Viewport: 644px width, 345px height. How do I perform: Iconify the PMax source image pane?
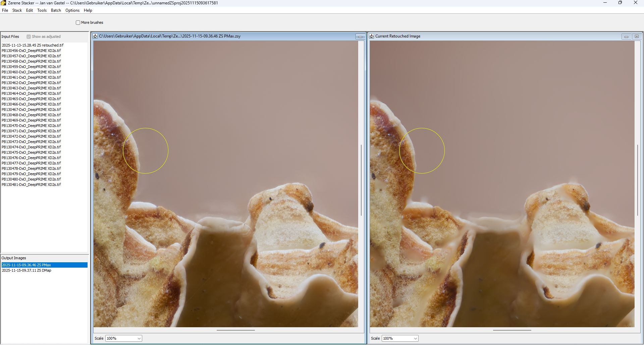coord(360,37)
